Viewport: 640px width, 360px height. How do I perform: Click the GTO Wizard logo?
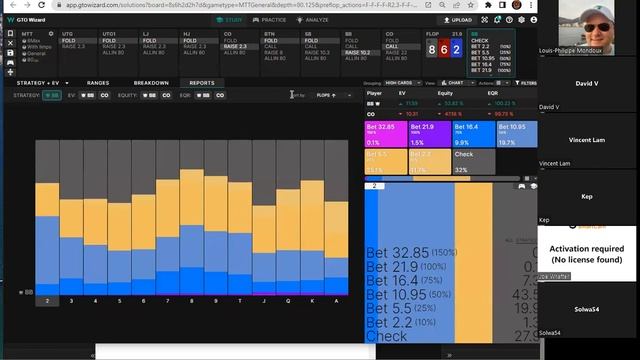pyautogui.click(x=27, y=20)
